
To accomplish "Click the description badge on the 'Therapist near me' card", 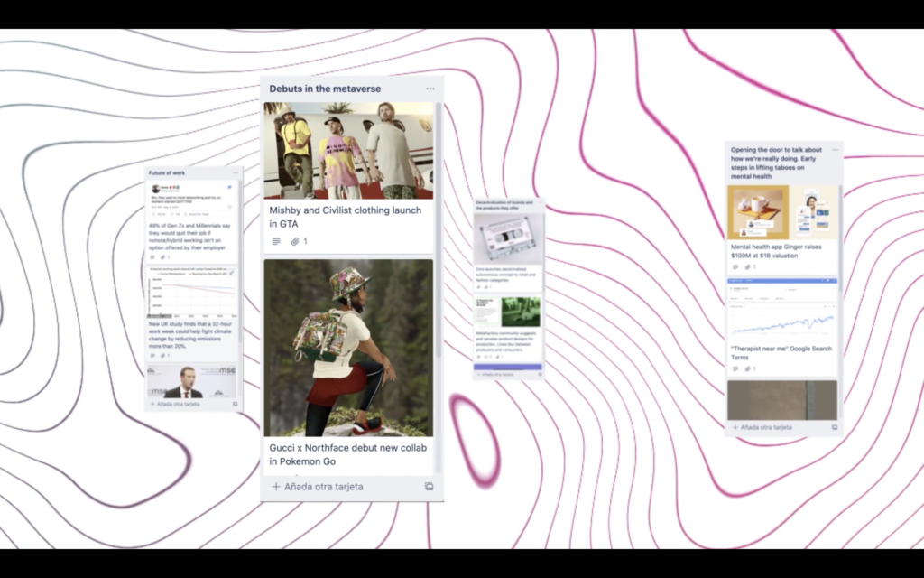I will 735,367.
